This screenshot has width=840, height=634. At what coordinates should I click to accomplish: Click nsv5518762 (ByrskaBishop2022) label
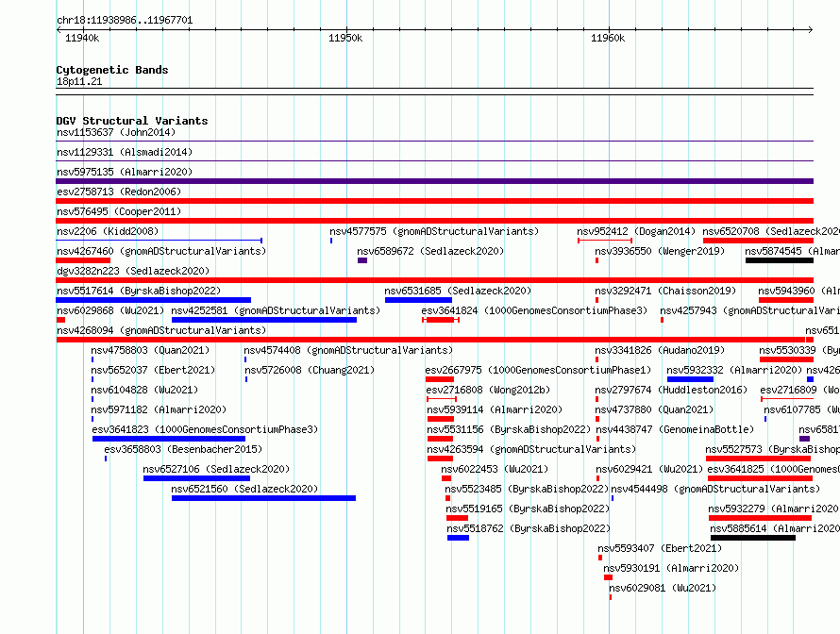529,528
